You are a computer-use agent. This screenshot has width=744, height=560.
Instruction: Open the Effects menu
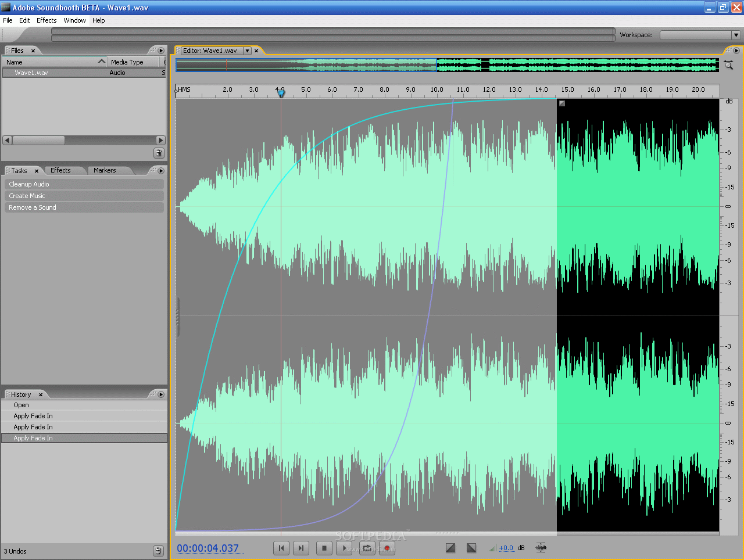pyautogui.click(x=46, y=20)
